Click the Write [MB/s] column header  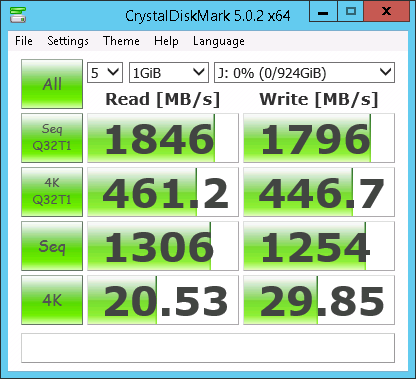pyautogui.click(x=319, y=99)
